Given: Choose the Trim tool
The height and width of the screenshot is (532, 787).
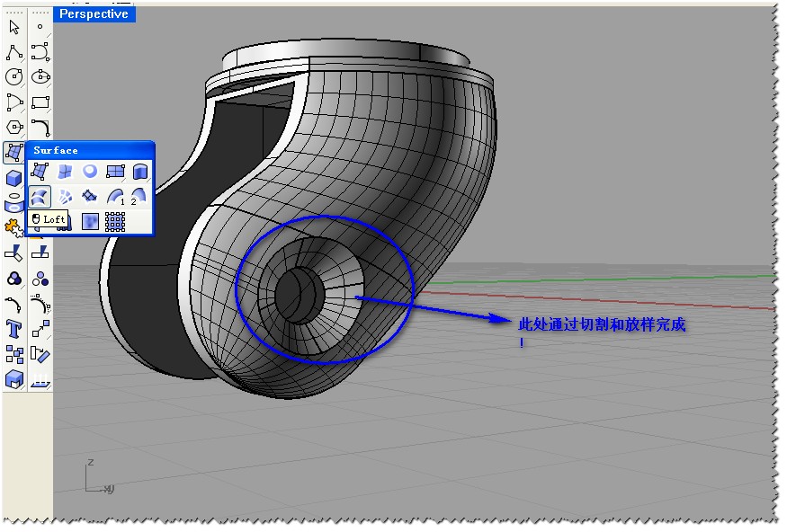Looking at the screenshot, I should tap(40, 253).
